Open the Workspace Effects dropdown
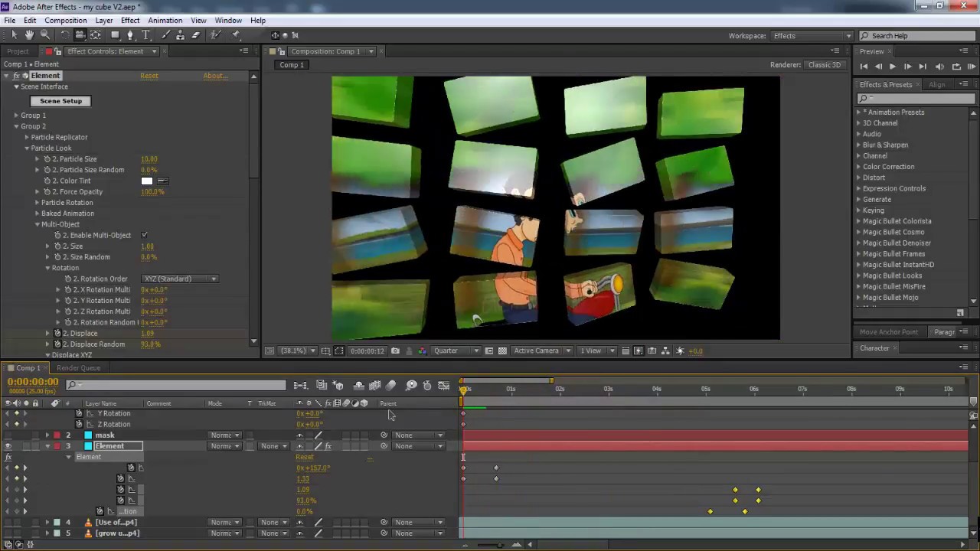The image size is (980, 551). coord(812,36)
